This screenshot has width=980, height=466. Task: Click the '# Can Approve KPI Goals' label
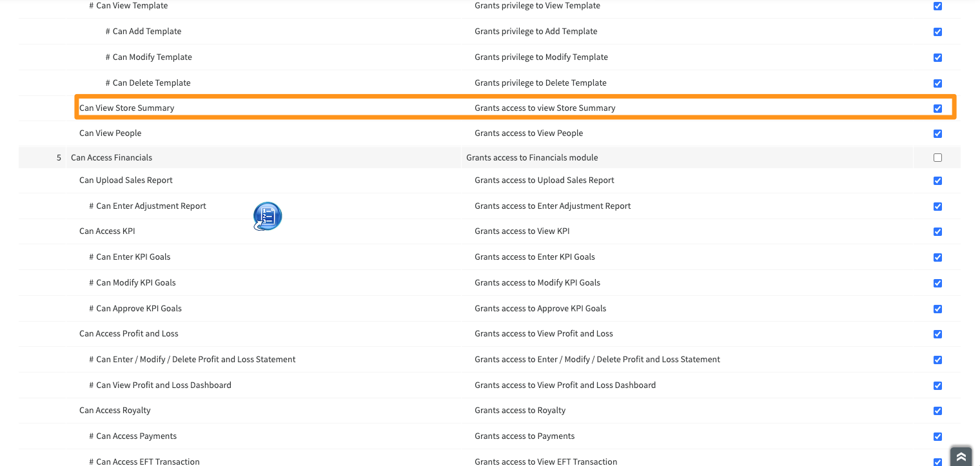coord(135,308)
